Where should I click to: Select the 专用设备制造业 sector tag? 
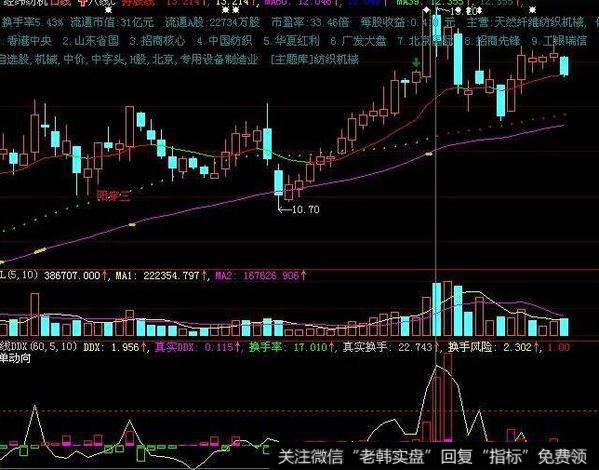(x=219, y=60)
